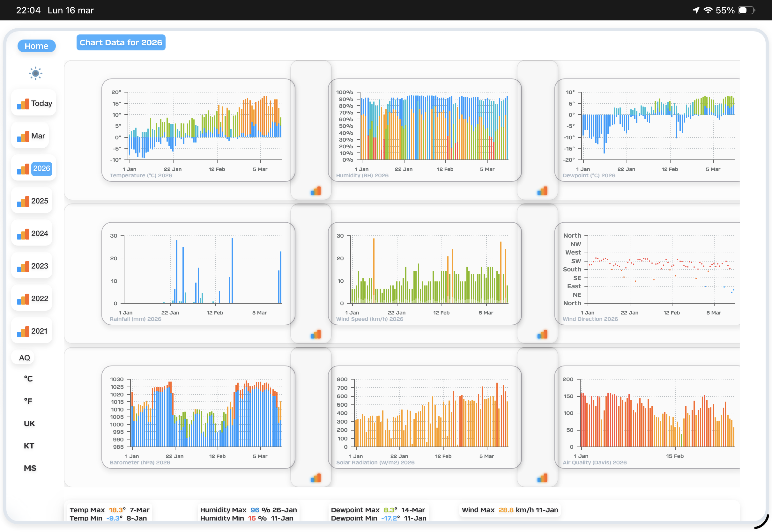Switch units to °F
This screenshot has width=772, height=532.
(28, 401)
